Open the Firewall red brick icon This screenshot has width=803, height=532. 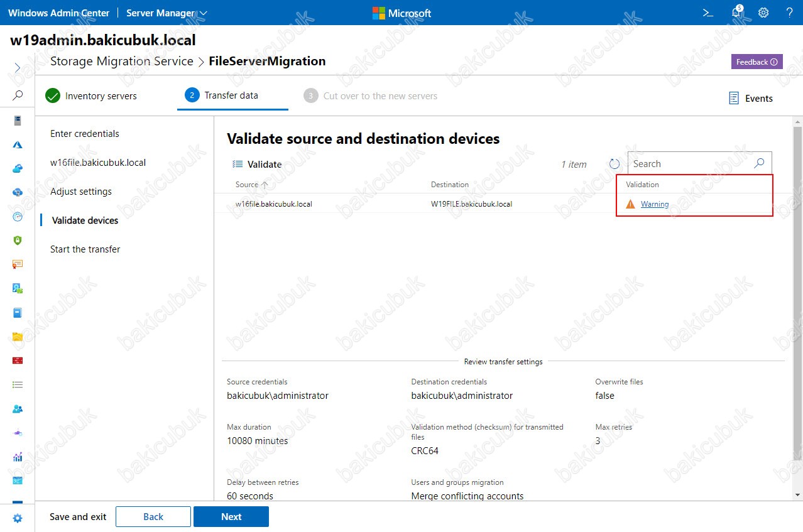[x=18, y=361]
